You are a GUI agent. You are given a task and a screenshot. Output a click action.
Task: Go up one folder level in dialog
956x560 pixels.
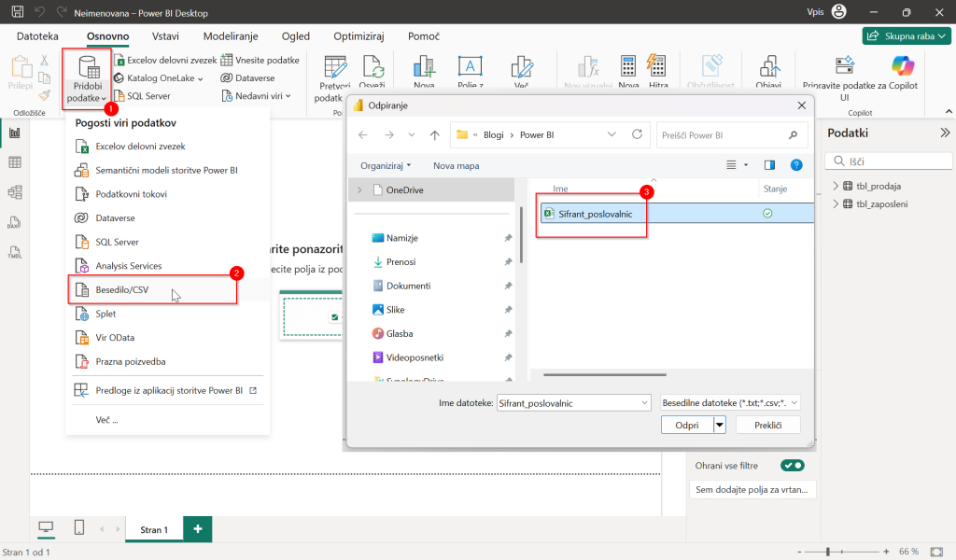coord(434,135)
